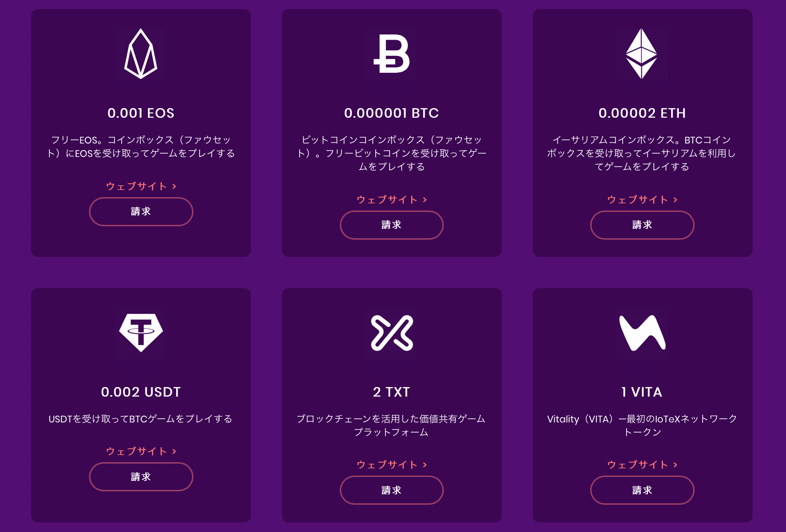Screen dimensions: 786x532
Task: Click the VITA logo icon
Action: (642, 333)
